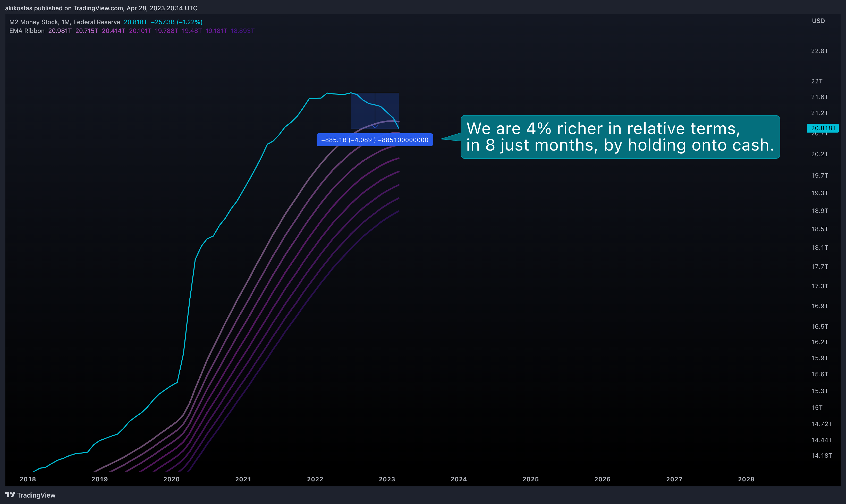Click EMA Ribbon value 19.181T
Image resolution: width=846 pixels, height=504 pixels.
point(216,31)
